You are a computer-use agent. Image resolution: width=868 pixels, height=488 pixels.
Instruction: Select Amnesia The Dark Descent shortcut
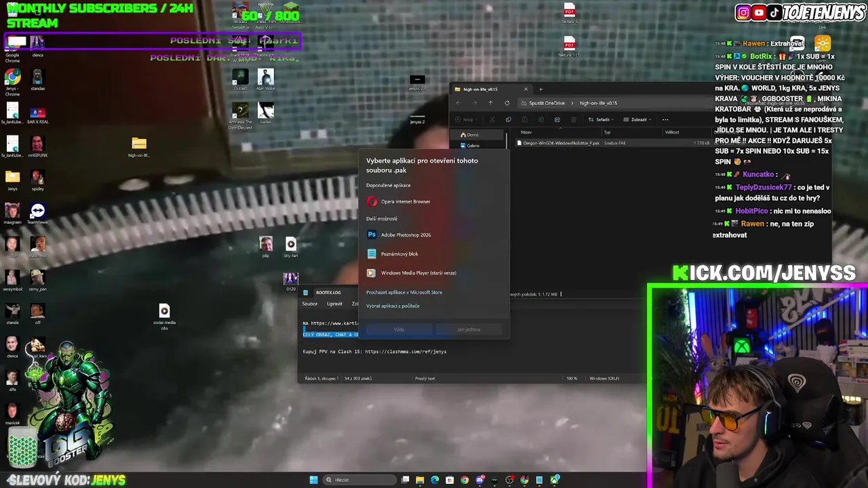(240, 116)
